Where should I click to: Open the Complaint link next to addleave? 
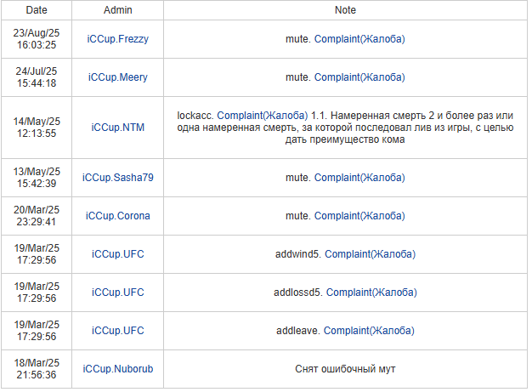click(x=369, y=331)
